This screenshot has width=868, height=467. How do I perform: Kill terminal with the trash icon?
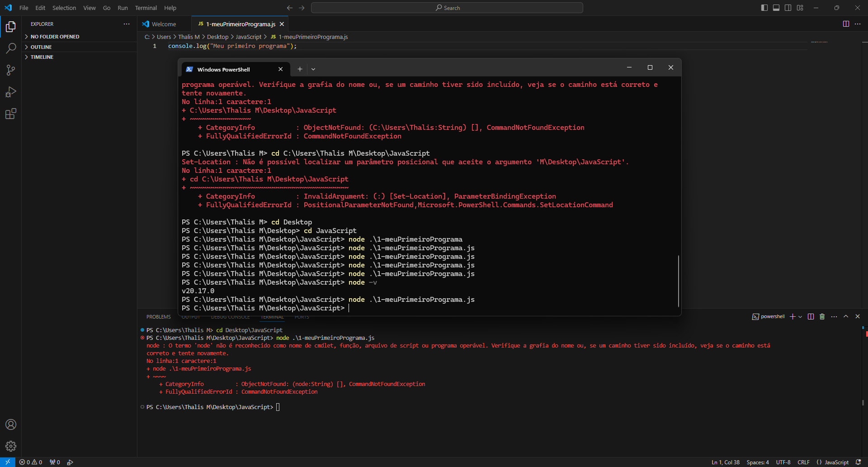[x=822, y=316]
